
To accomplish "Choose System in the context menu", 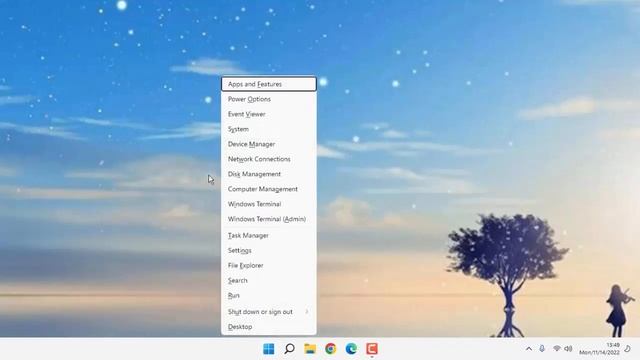I will pos(269,129).
